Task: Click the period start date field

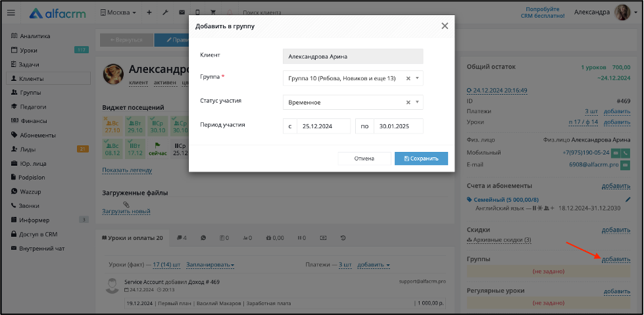Action: (324, 126)
